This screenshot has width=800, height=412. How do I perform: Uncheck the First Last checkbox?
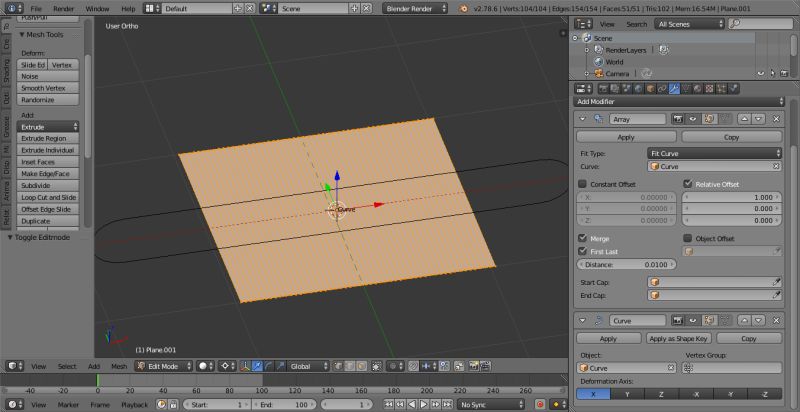click(x=582, y=251)
